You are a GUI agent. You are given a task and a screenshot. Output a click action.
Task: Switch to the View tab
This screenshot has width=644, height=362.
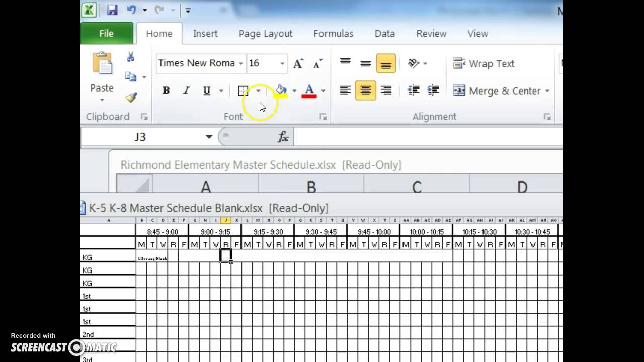tap(477, 34)
